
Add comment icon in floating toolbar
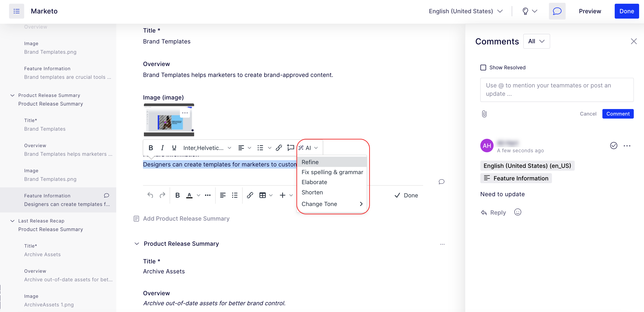291,148
